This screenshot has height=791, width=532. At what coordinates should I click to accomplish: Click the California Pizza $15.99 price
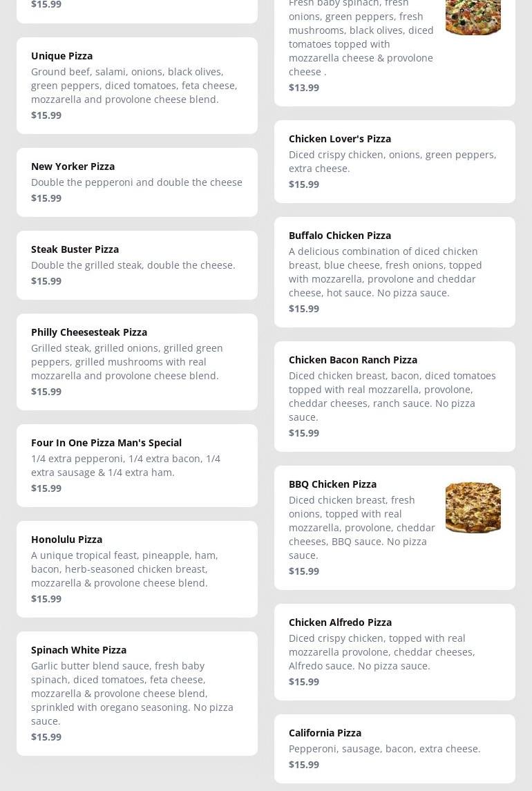click(304, 765)
